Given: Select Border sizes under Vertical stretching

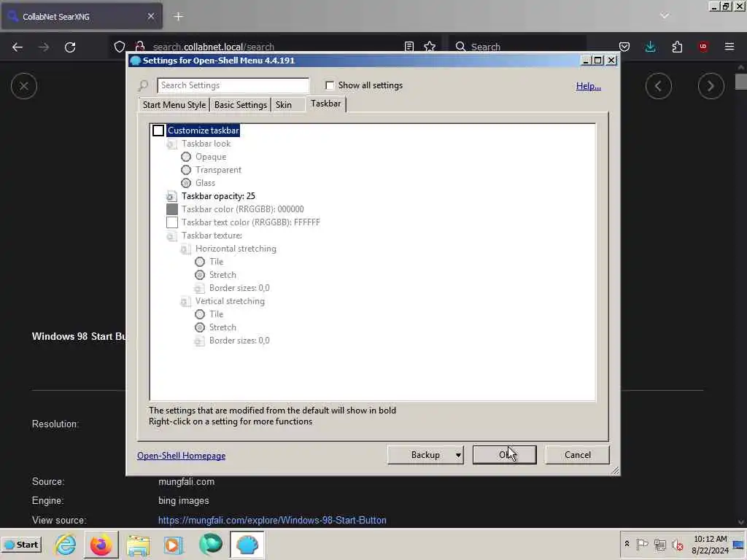Looking at the screenshot, I should [239, 341].
